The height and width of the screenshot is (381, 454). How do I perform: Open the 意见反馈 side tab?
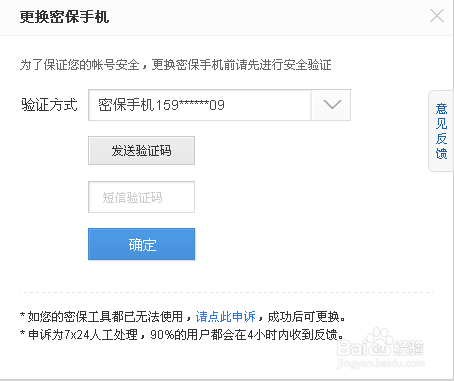441,131
